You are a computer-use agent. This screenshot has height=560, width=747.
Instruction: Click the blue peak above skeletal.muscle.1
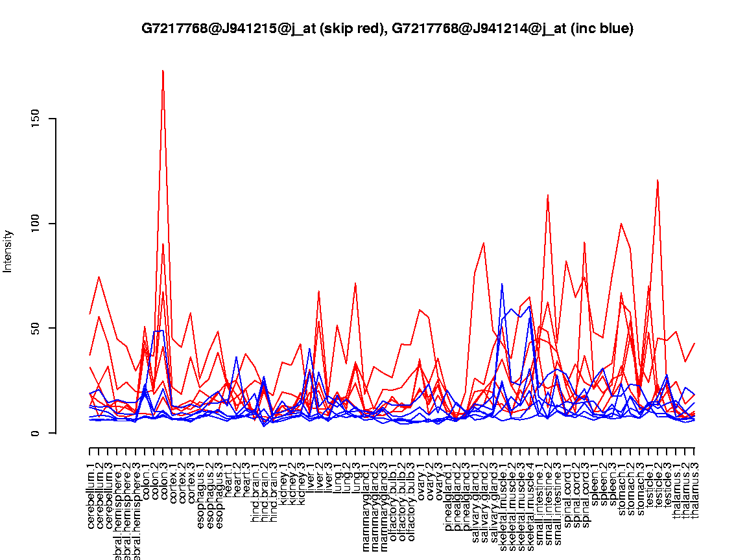[x=502, y=284]
